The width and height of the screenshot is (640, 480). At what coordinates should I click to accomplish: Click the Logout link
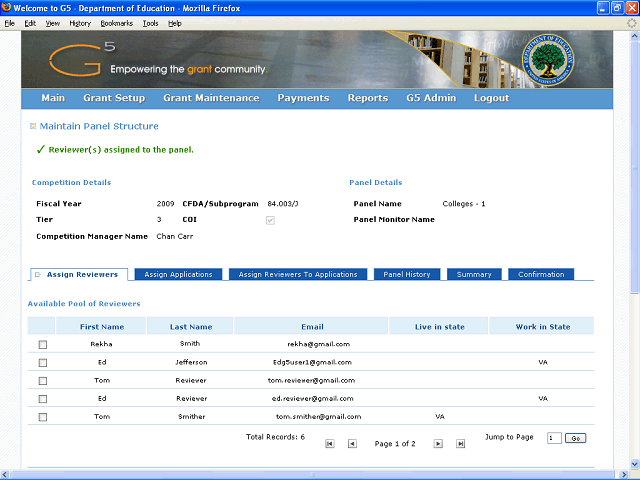click(x=491, y=98)
